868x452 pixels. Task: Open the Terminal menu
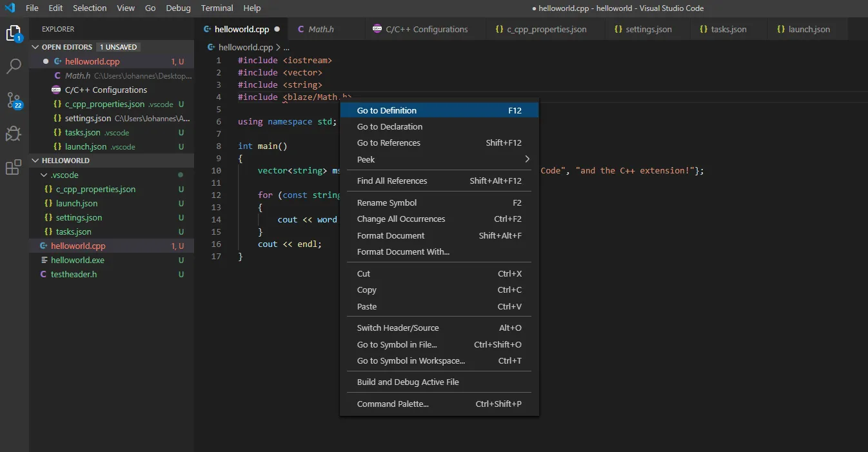[217, 8]
